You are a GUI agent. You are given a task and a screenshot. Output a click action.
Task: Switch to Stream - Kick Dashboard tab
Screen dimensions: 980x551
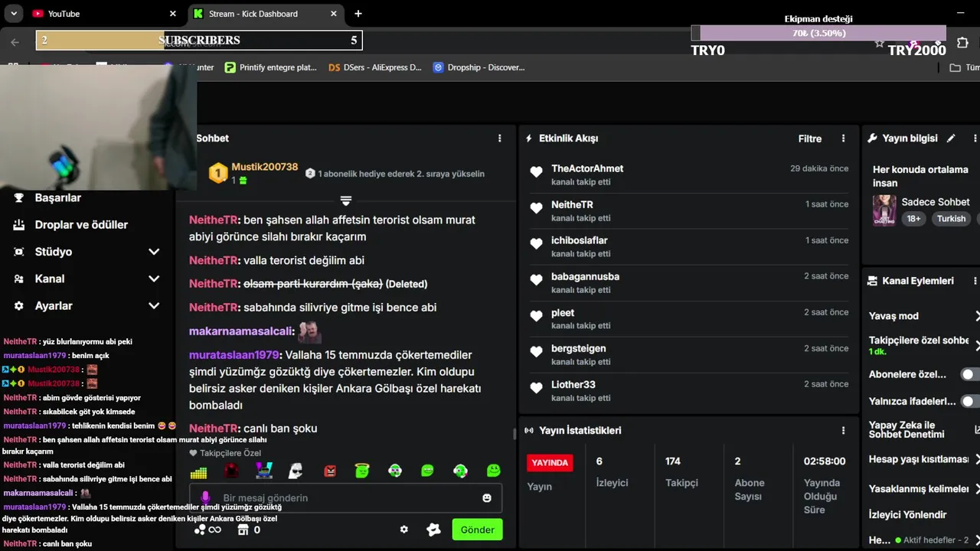pos(265,14)
